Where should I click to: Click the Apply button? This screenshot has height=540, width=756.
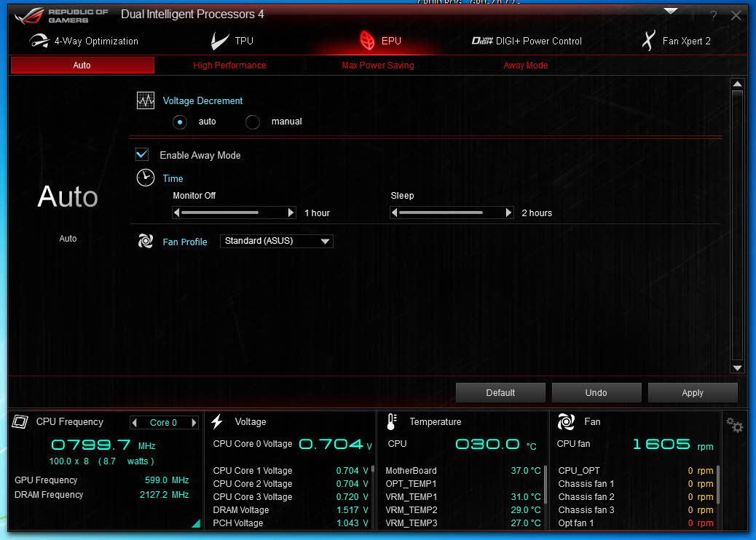tap(692, 393)
